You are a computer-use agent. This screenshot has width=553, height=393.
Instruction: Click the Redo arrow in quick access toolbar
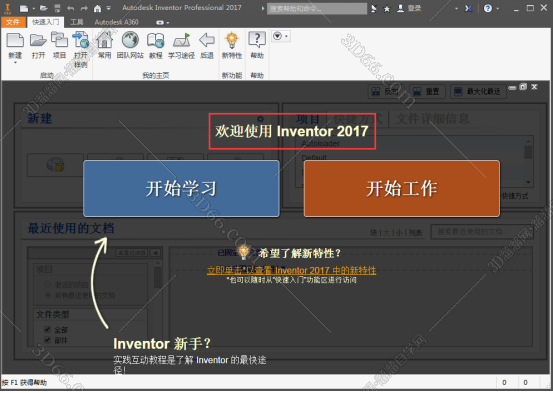pyautogui.click(x=84, y=8)
